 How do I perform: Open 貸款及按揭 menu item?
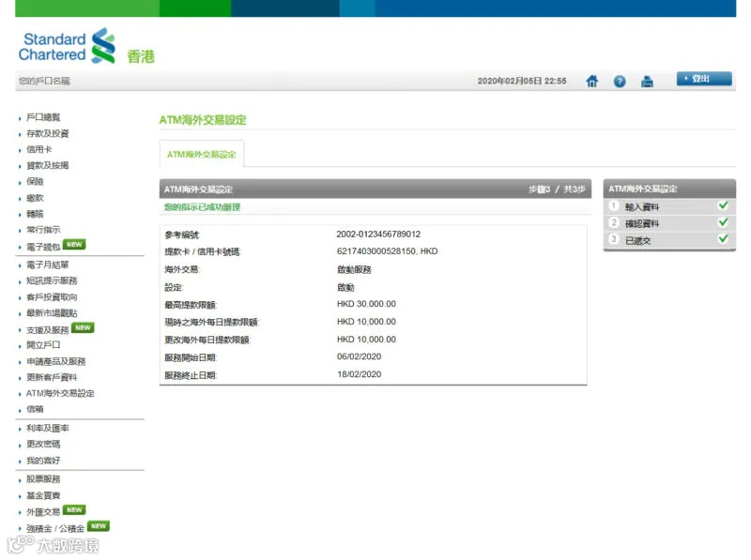[48, 166]
